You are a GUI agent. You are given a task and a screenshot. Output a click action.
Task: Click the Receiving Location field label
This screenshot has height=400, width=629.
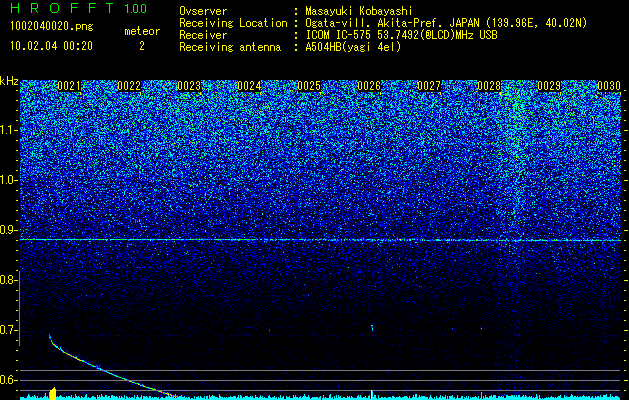[233, 23]
